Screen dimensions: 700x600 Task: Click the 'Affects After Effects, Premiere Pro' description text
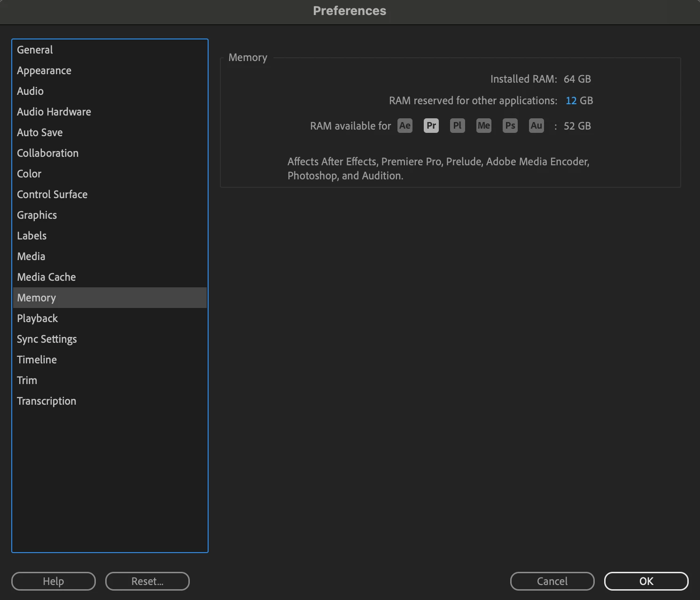click(438, 169)
